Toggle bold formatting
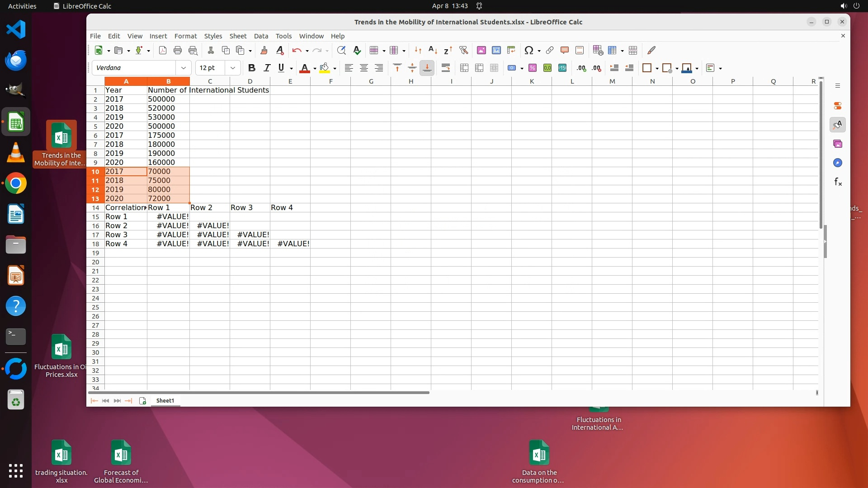868x488 pixels. coord(252,68)
